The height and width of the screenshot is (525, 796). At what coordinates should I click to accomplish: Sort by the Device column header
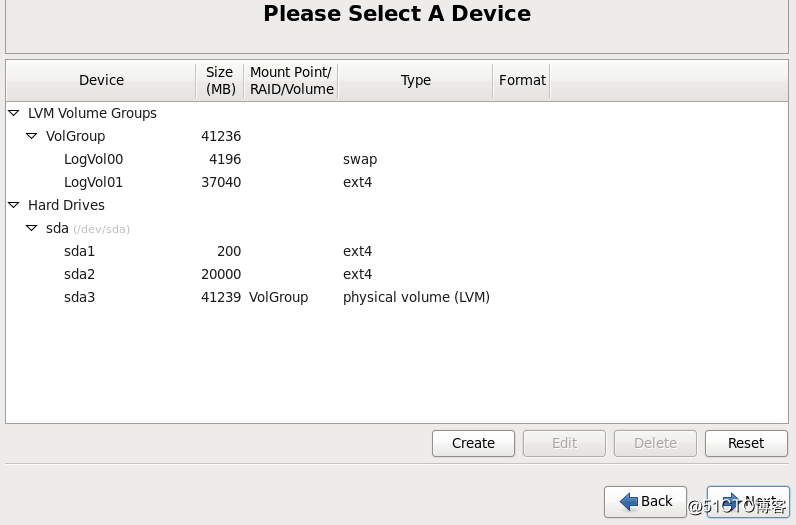(x=101, y=80)
